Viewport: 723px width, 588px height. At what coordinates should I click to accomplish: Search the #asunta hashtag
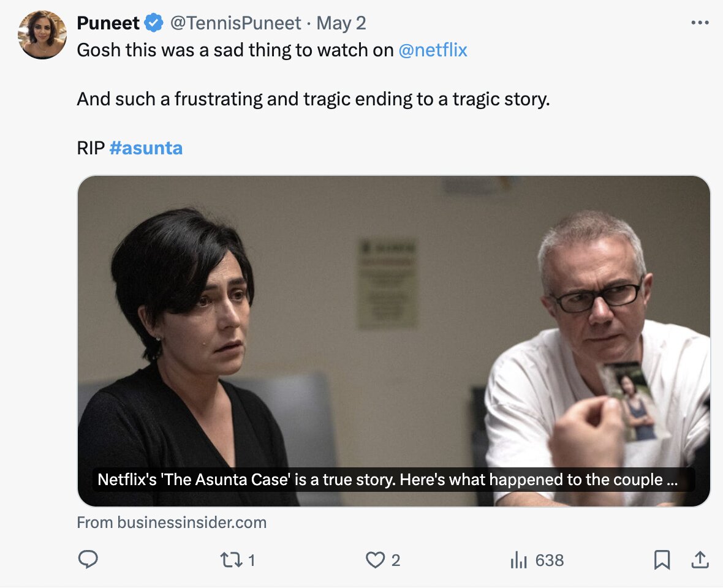tap(146, 148)
